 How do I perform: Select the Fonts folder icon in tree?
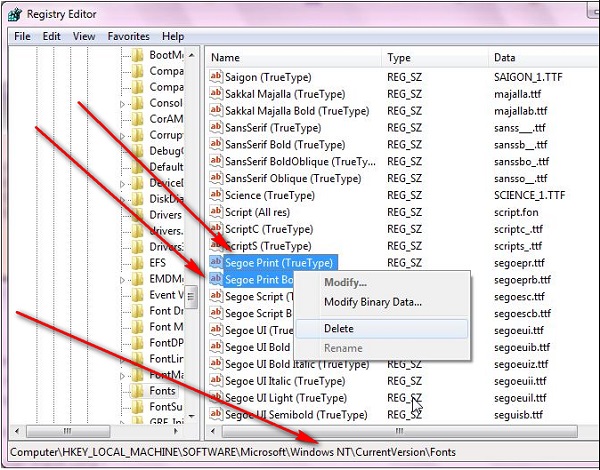(x=138, y=390)
